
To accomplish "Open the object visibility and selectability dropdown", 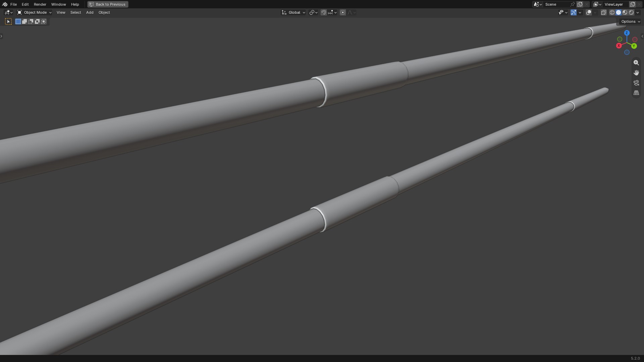I will coord(563,12).
